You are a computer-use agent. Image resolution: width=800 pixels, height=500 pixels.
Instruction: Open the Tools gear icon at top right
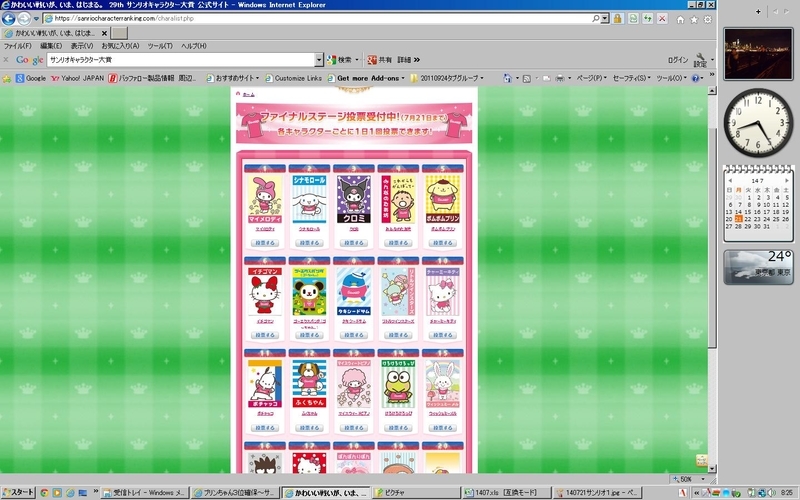coord(708,19)
